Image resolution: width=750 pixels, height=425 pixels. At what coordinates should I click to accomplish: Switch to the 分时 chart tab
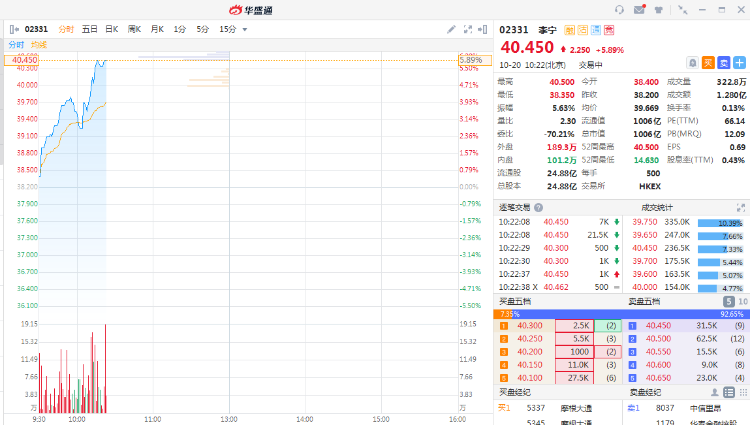coord(66,29)
